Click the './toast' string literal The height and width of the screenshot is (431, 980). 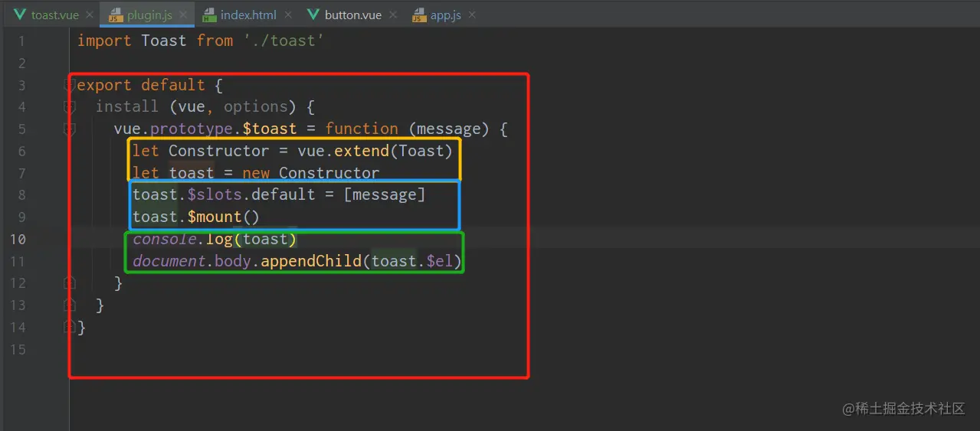coord(284,41)
